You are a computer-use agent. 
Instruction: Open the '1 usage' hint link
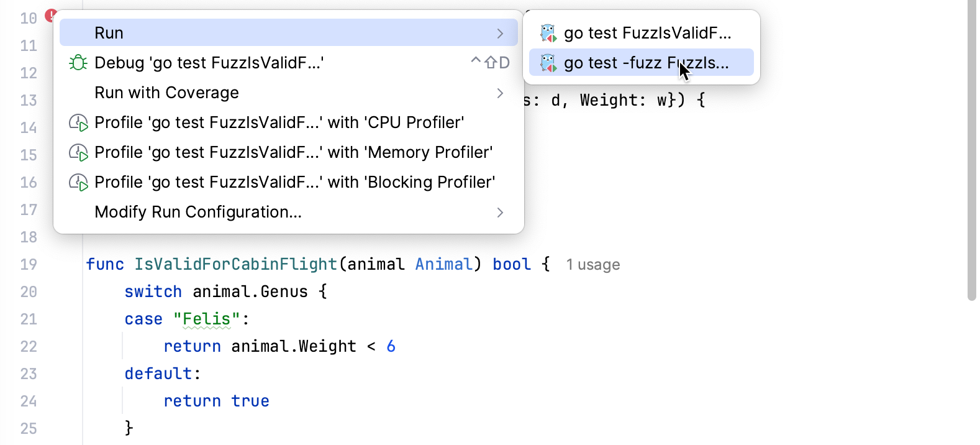[592, 264]
